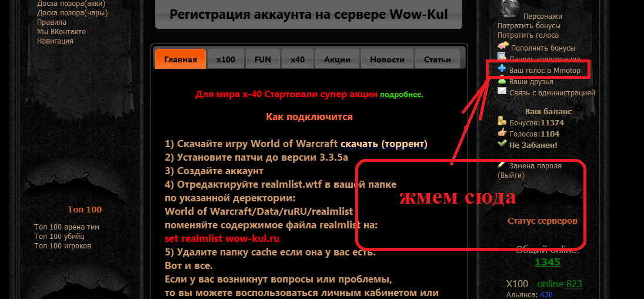Click the Альянса count 430
This screenshot has height=299, width=644.
click(x=546, y=295)
